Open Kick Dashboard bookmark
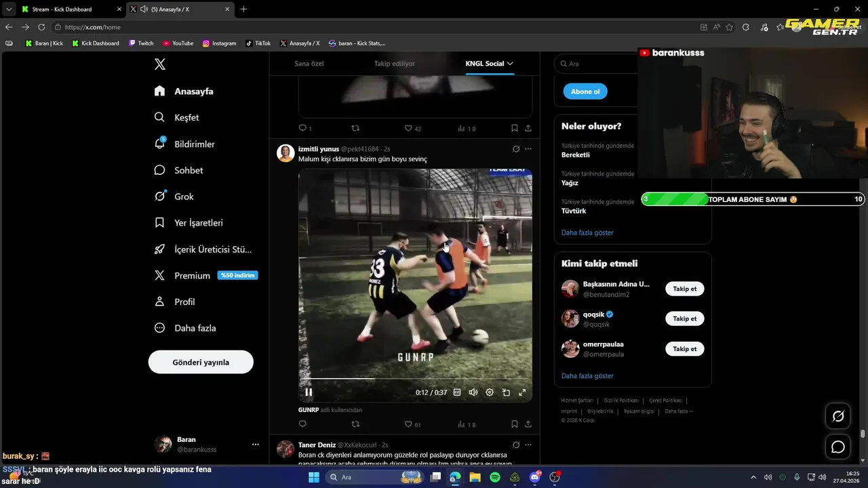The image size is (868, 488). pyautogui.click(x=96, y=43)
